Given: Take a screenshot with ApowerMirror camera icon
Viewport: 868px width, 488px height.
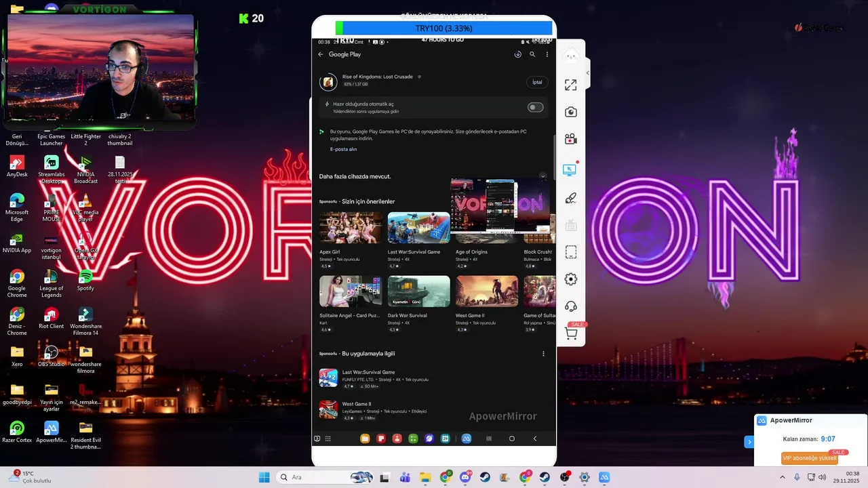Looking at the screenshot, I should [x=571, y=112].
